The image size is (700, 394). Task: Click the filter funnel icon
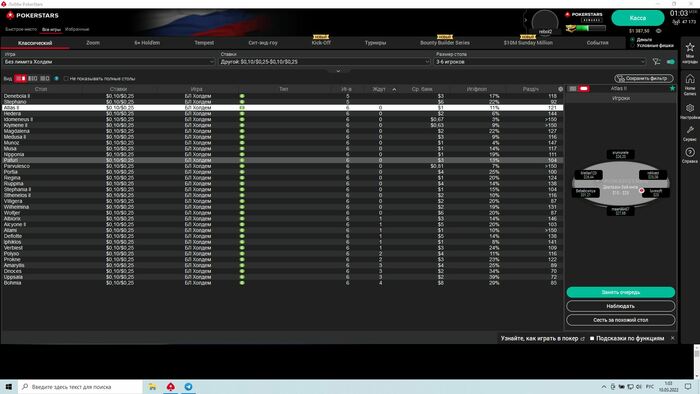[656, 62]
